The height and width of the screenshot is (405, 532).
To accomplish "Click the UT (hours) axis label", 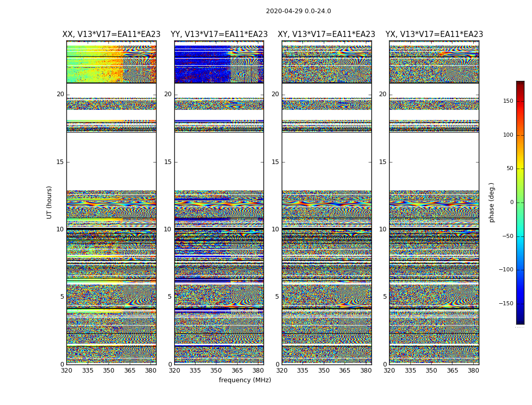I will (x=50, y=202).
